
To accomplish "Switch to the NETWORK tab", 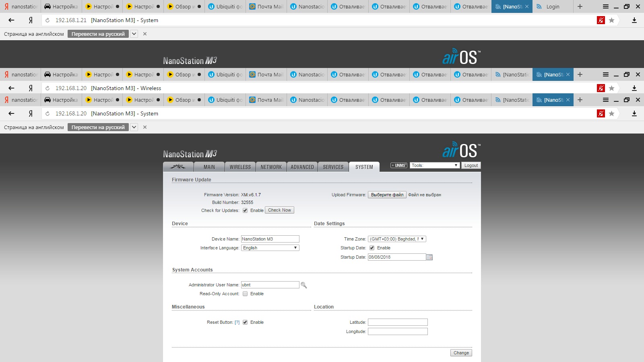I will (271, 167).
